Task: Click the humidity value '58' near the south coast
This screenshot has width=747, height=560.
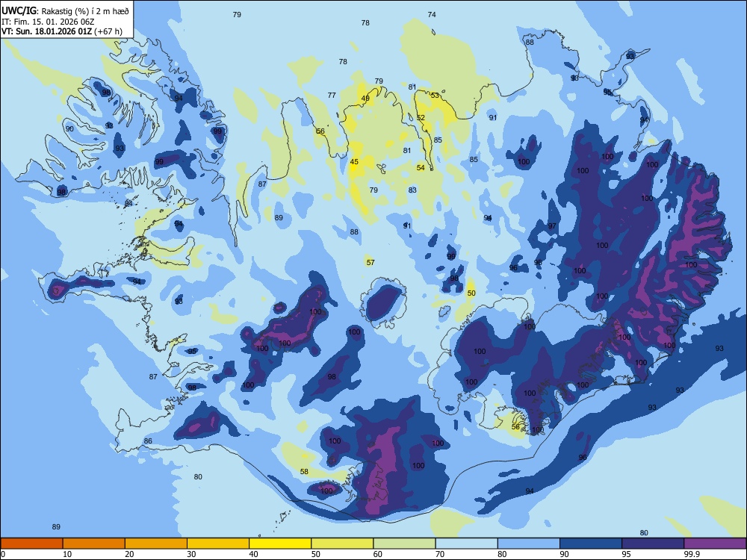Action: tap(305, 472)
